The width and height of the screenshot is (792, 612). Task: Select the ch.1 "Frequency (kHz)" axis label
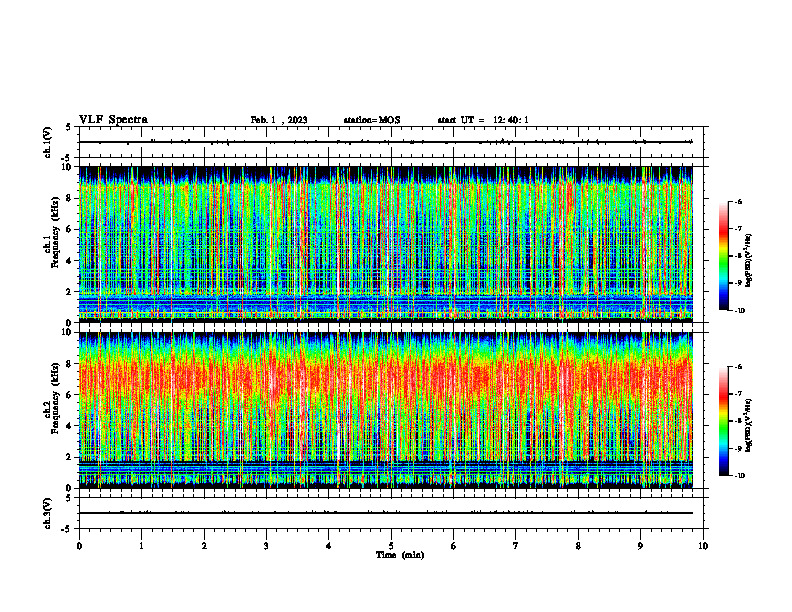click(55, 231)
